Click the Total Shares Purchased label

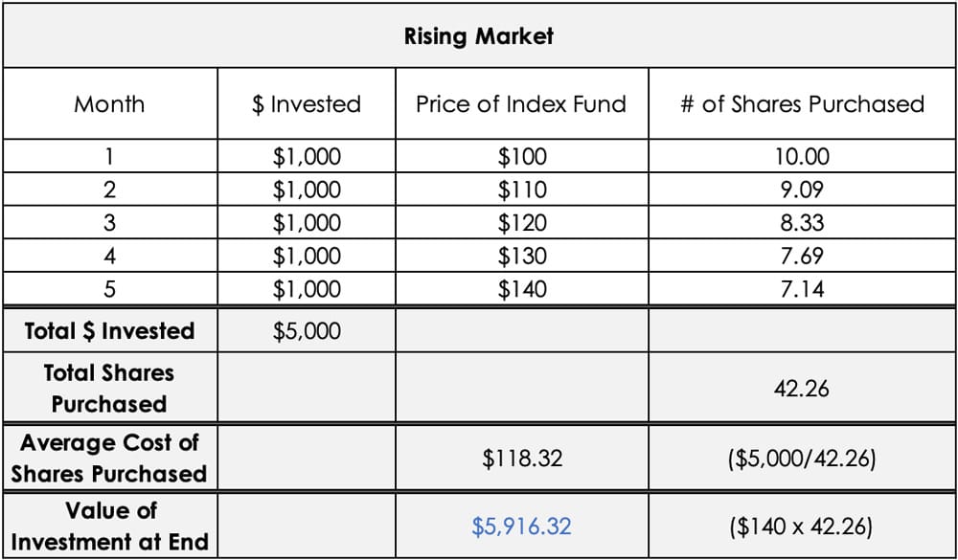tap(109, 388)
